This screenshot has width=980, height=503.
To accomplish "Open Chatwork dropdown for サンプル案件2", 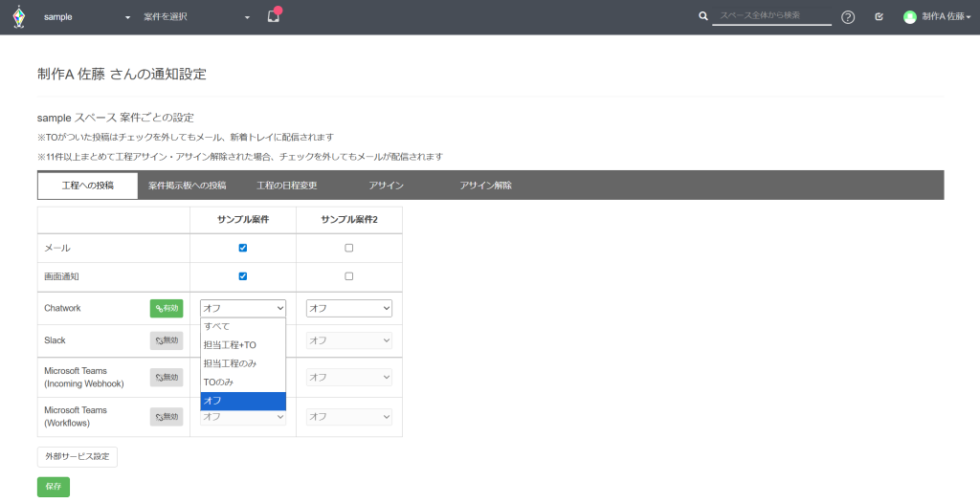I will pos(348,308).
